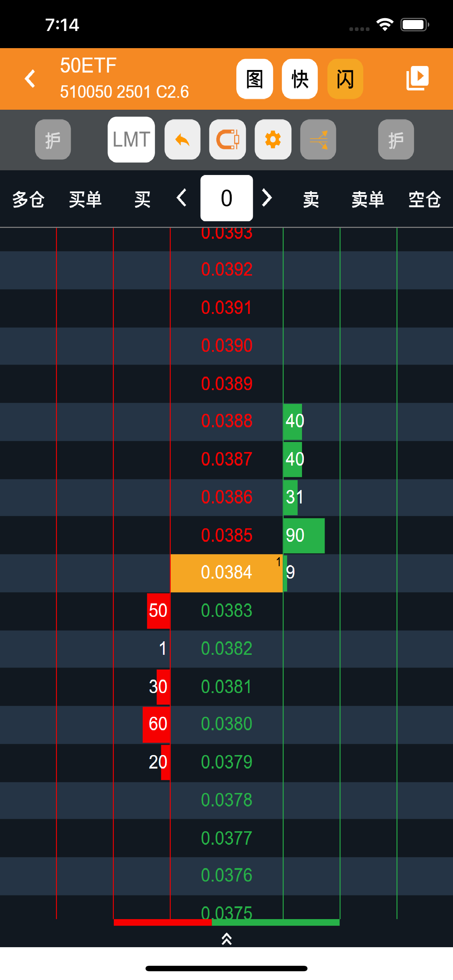The height and width of the screenshot is (980, 453).
Task: Tap bid volume 50 at 0.0383
Action: [x=158, y=611]
